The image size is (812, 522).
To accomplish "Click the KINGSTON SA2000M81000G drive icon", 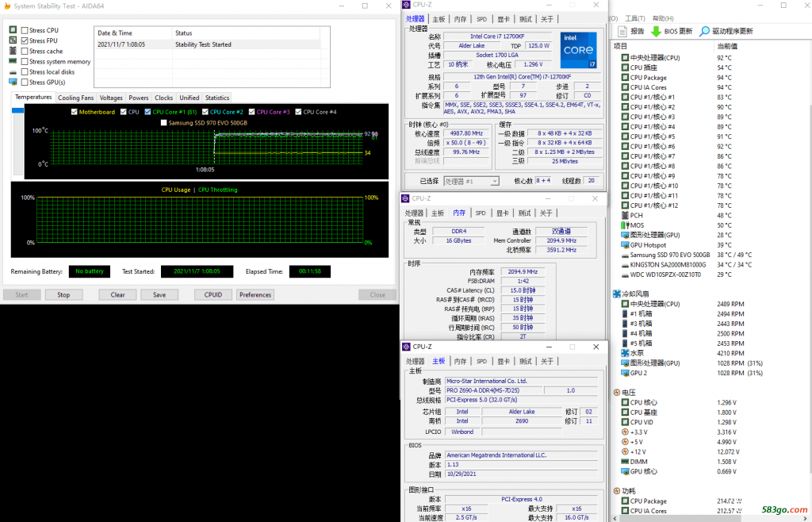I will pos(625,265).
